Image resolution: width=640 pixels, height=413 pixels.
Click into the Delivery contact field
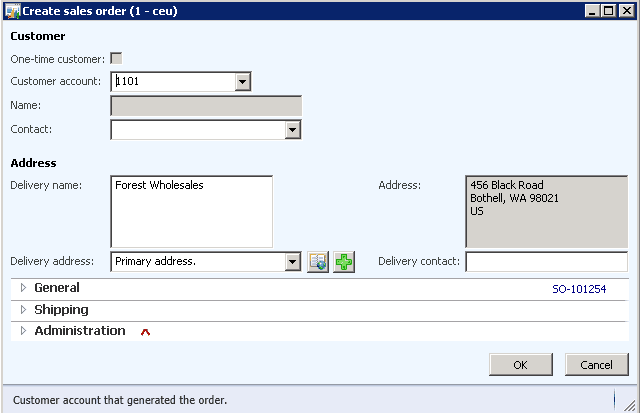coord(547,262)
